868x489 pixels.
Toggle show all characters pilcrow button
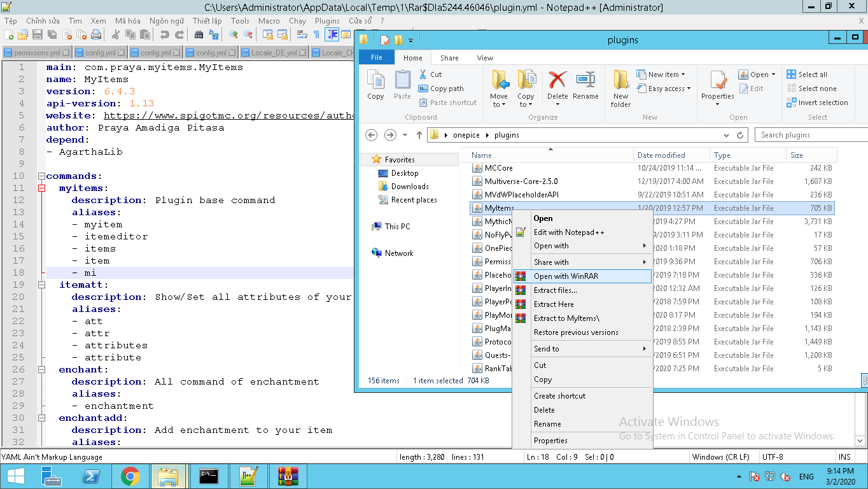click(x=316, y=34)
